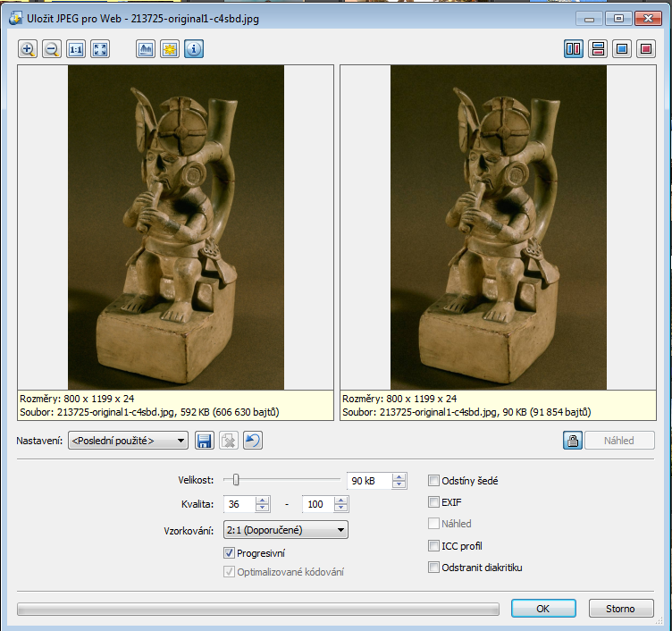Click the application icon in title bar
672x631 pixels.
pyautogui.click(x=16, y=19)
